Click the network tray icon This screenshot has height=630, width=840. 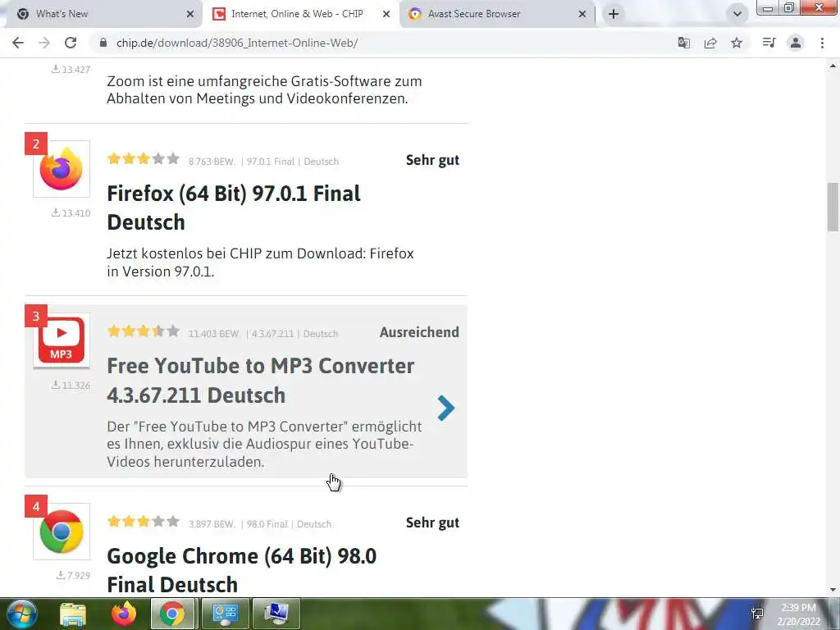pyautogui.click(x=757, y=614)
